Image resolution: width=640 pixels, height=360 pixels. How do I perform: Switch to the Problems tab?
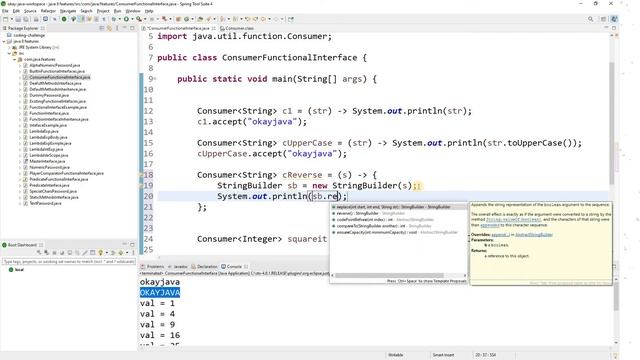152,267
